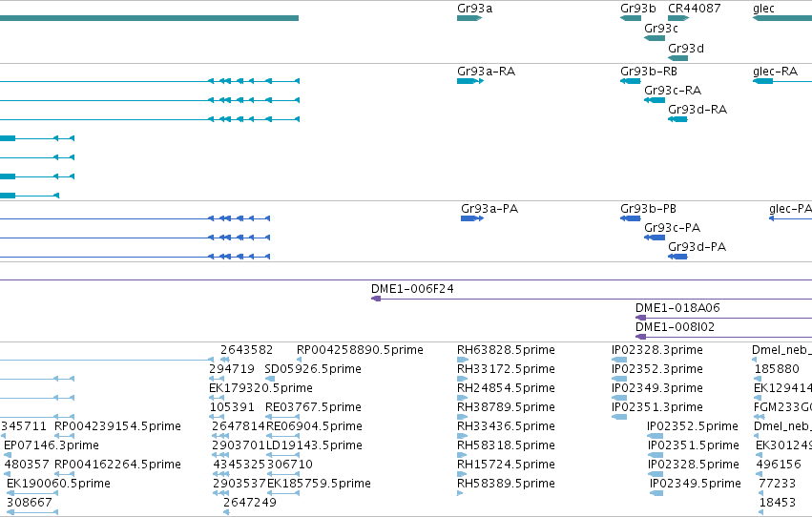The width and height of the screenshot is (812, 517).
Task: Select the 2643582 EST label
Action: pyautogui.click(x=246, y=350)
